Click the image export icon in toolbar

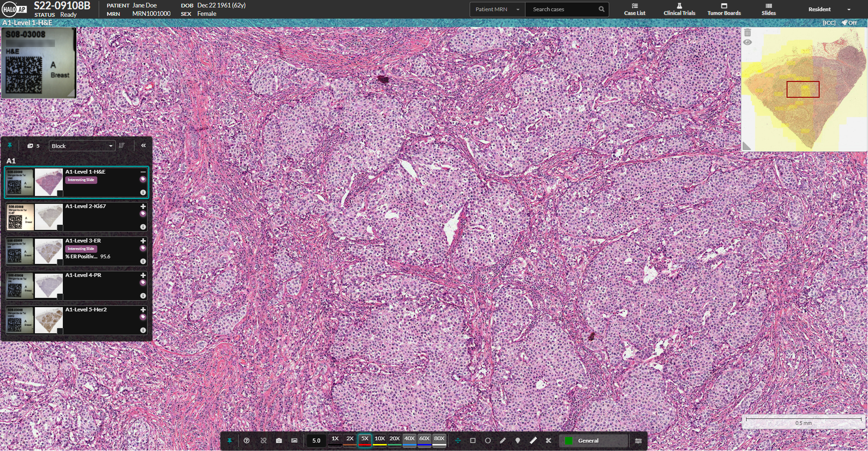[294, 441]
